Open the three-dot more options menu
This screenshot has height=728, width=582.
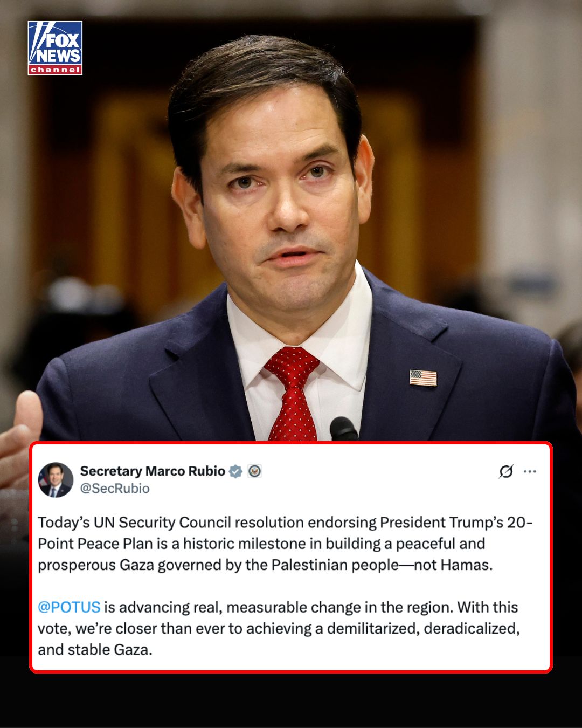point(530,471)
